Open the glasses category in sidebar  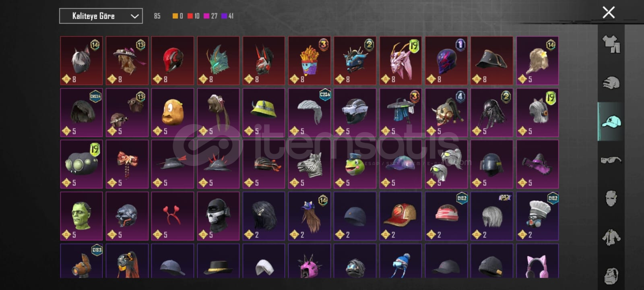pyautogui.click(x=611, y=160)
